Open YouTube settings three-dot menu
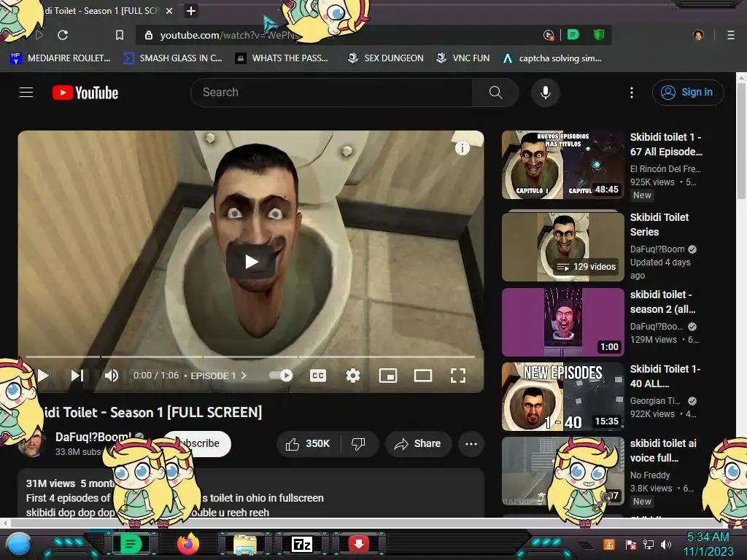 click(632, 93)
